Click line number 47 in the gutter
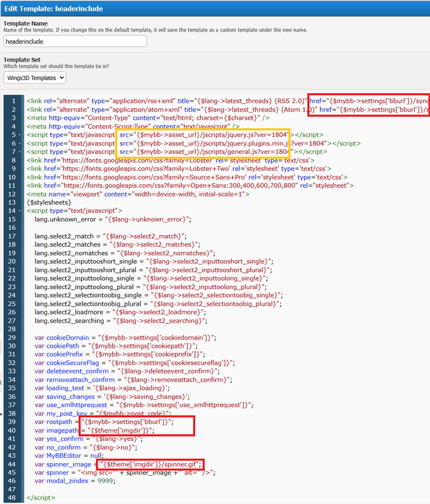This screenshot has height=504, width=430. click(12, 490)
